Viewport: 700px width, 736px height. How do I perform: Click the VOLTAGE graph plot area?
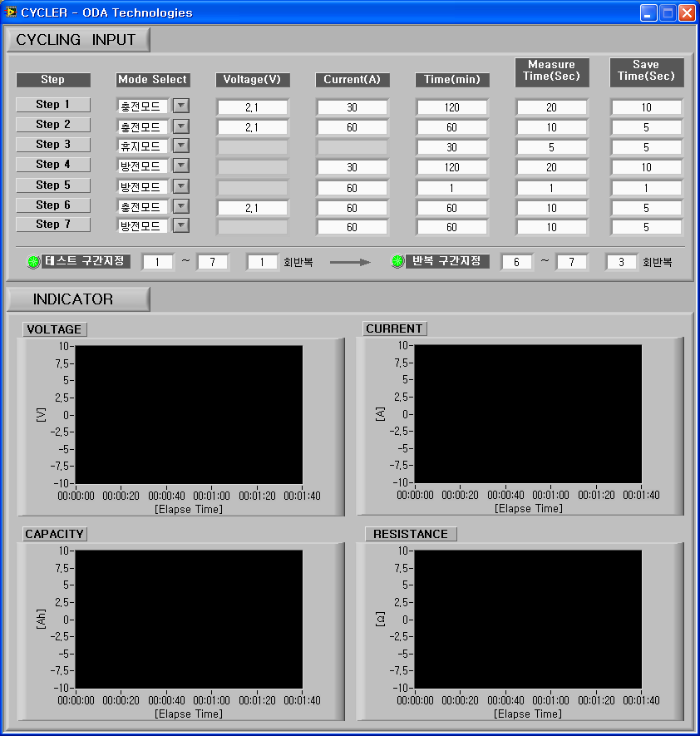pos(189,415)
